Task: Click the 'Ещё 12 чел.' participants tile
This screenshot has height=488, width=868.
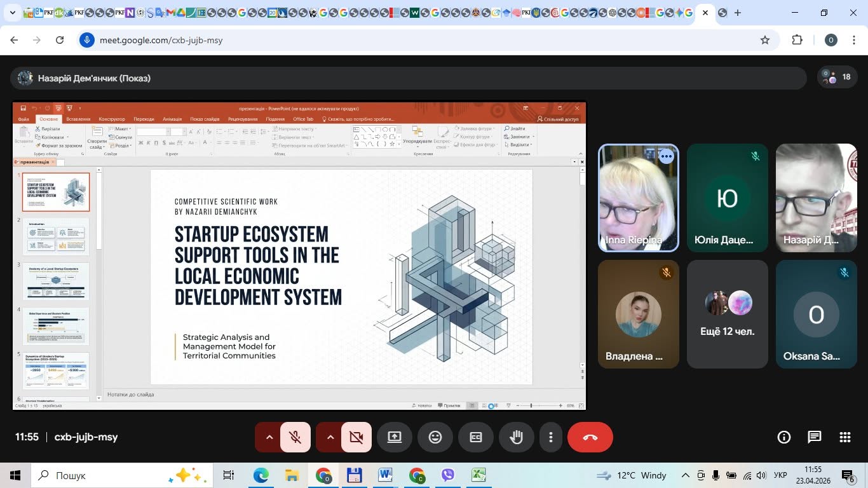Action: point(728,314)
